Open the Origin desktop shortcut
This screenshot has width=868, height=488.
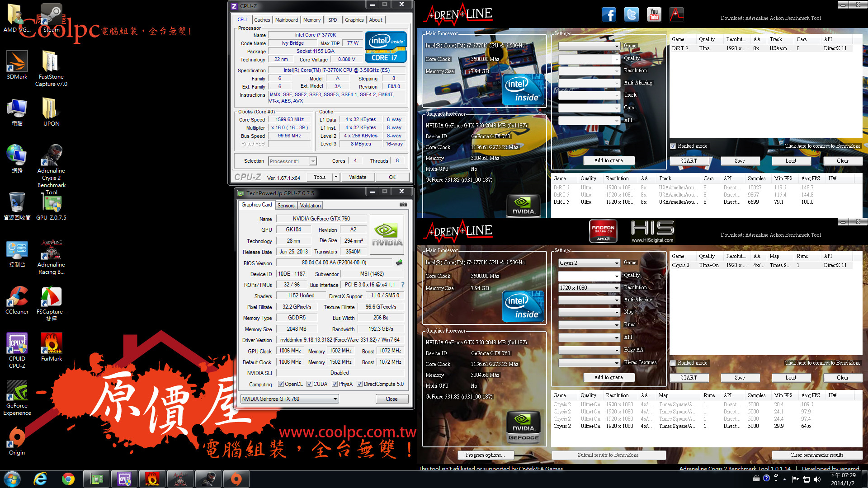17,441
